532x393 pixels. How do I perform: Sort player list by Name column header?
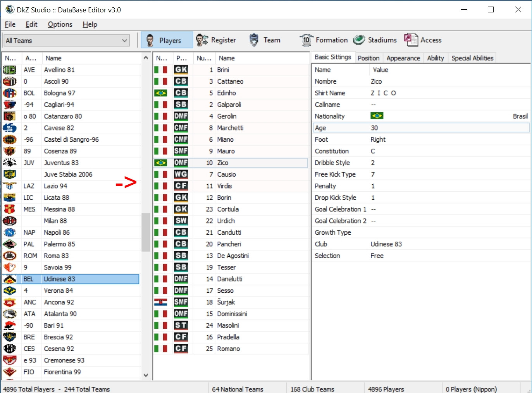point(262,58)
